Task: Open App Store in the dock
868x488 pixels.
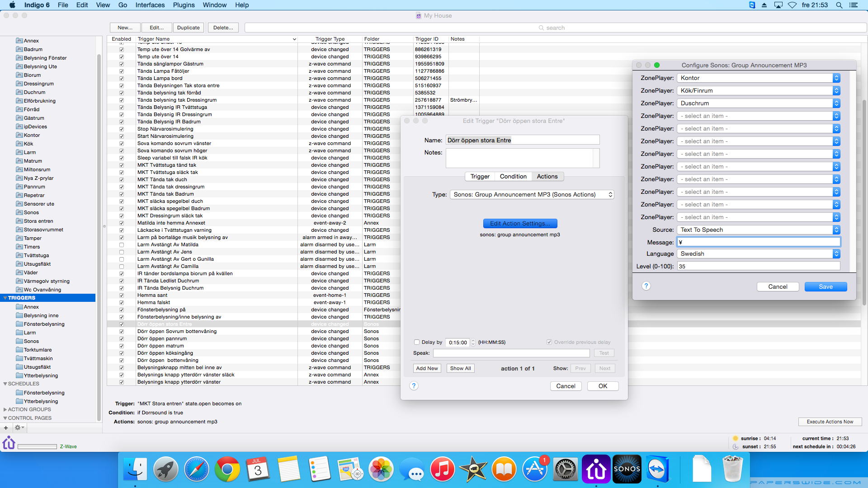Action: [535, 469]
